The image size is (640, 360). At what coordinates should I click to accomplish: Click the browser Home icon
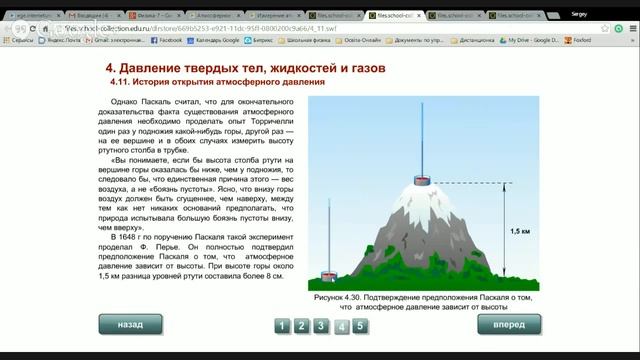(46, 29)
